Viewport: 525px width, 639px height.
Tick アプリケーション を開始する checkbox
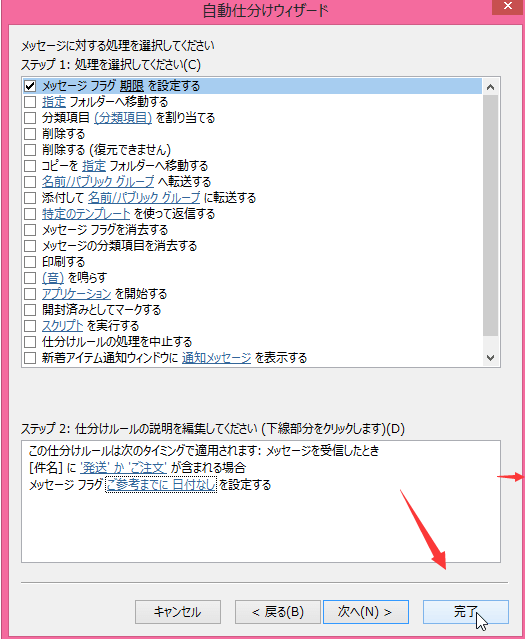30,293
